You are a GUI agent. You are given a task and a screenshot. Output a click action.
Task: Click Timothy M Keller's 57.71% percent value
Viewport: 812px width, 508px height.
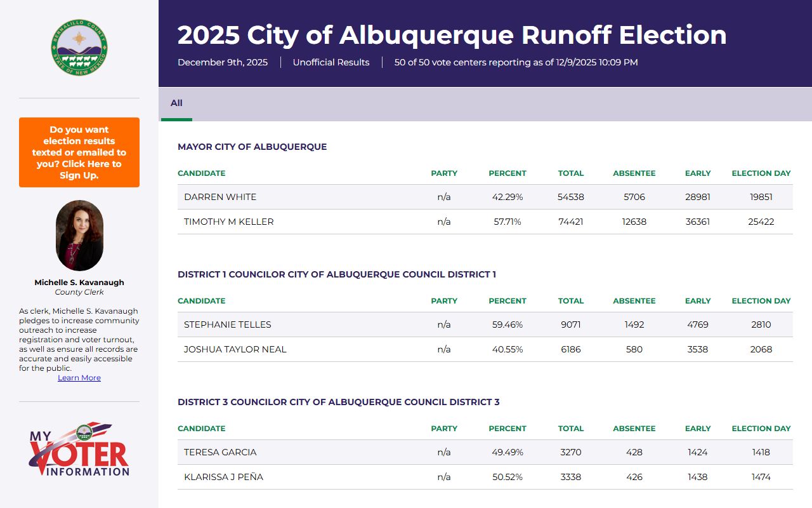pyautogui.click(x=507, y=222)
